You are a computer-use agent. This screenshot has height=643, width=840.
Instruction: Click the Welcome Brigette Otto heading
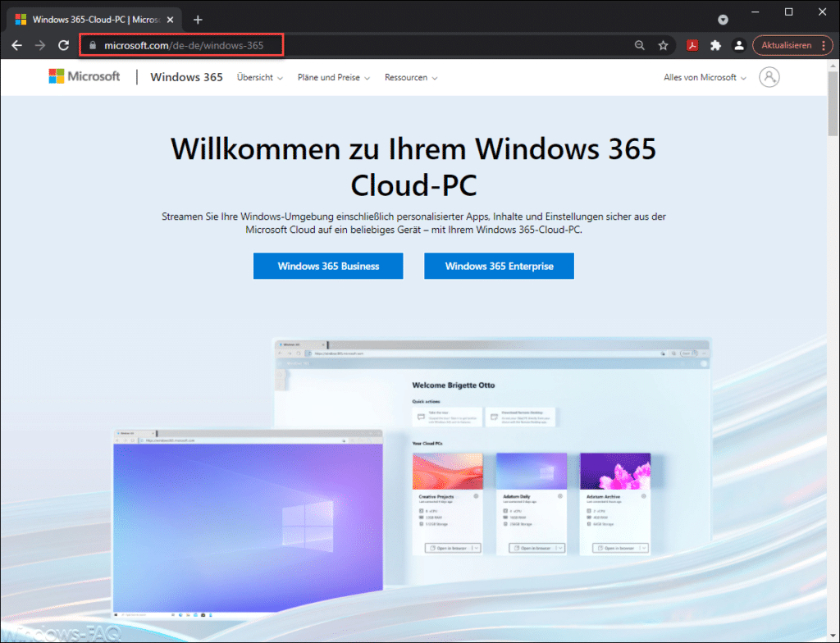453,385
